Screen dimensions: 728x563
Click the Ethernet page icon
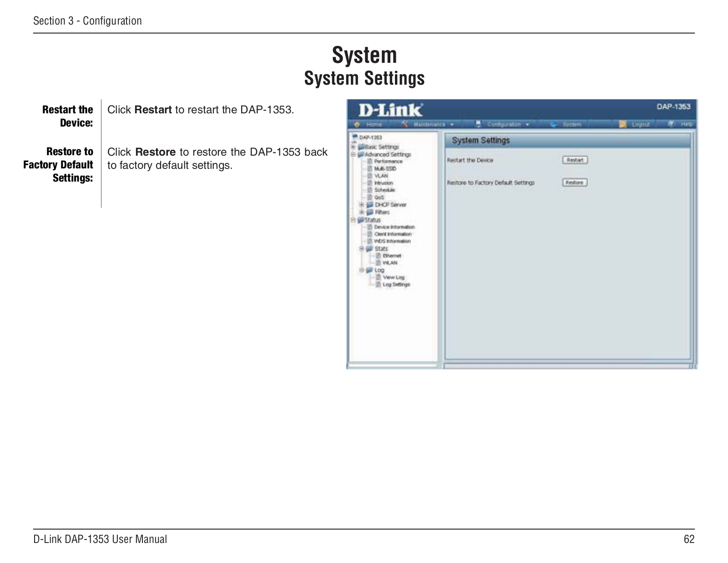coord(379,256)
